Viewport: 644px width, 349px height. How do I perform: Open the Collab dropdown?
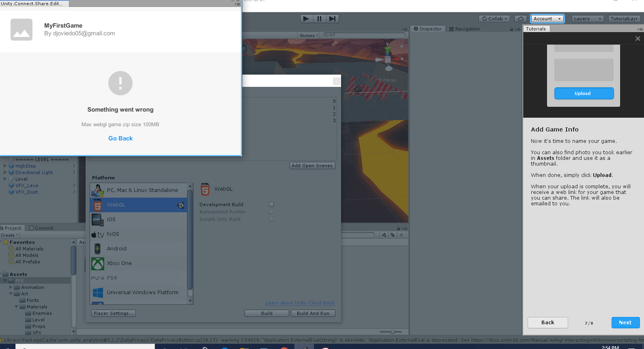click(495, 19)
